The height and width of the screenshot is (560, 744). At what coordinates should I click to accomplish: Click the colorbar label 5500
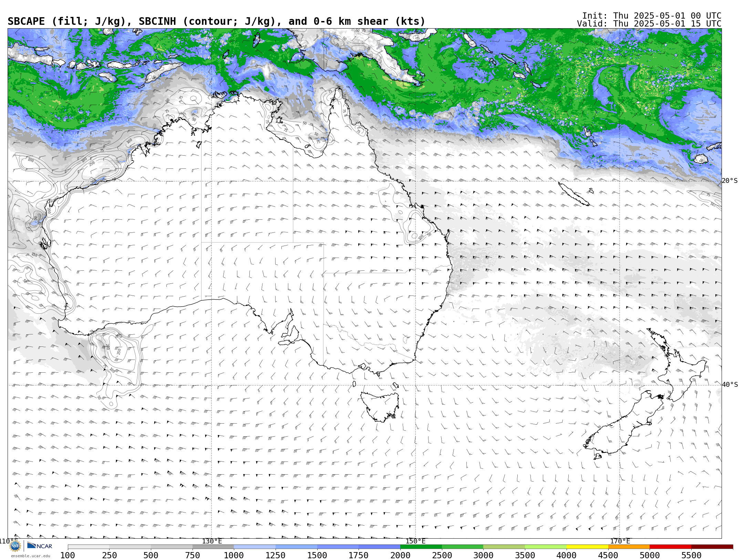pos(691,556)
